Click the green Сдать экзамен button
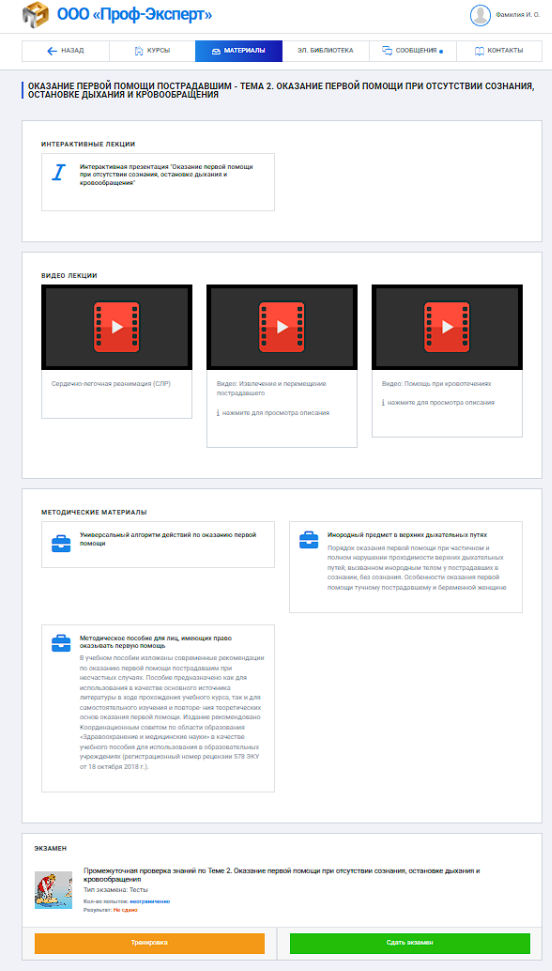Screen dimensions: 552x971 pos(410,943)
